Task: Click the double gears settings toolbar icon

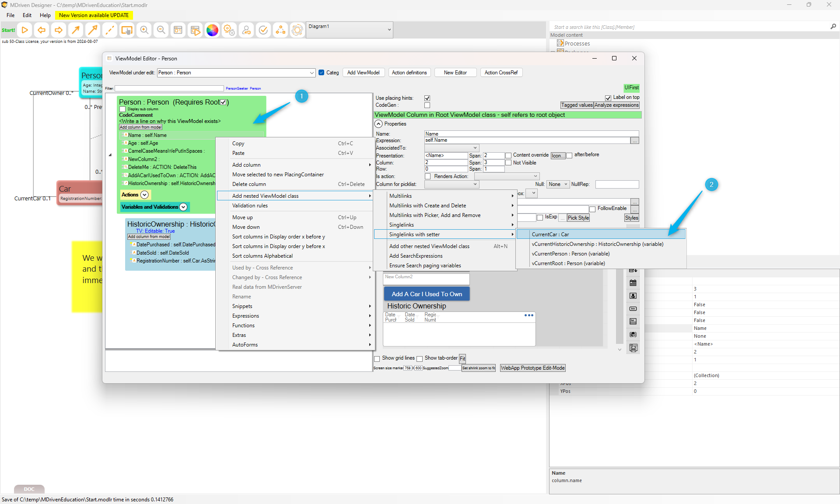Action: (229, 30)
